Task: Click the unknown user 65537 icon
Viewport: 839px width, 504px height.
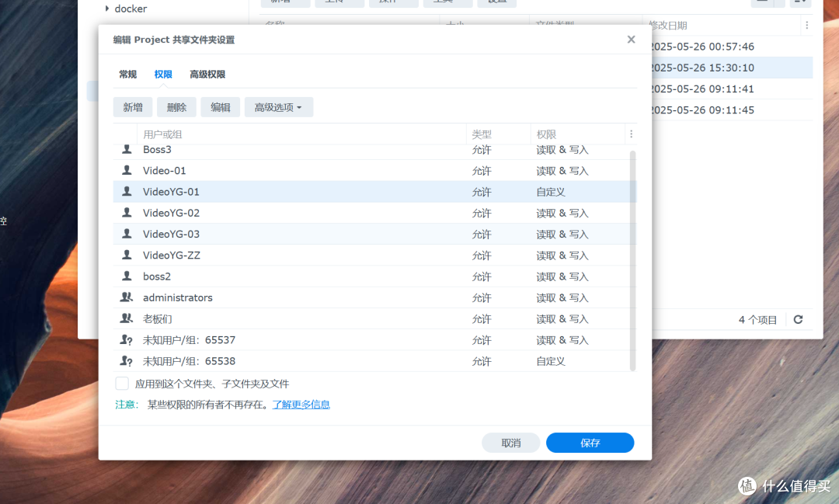Action: [127, 339]
